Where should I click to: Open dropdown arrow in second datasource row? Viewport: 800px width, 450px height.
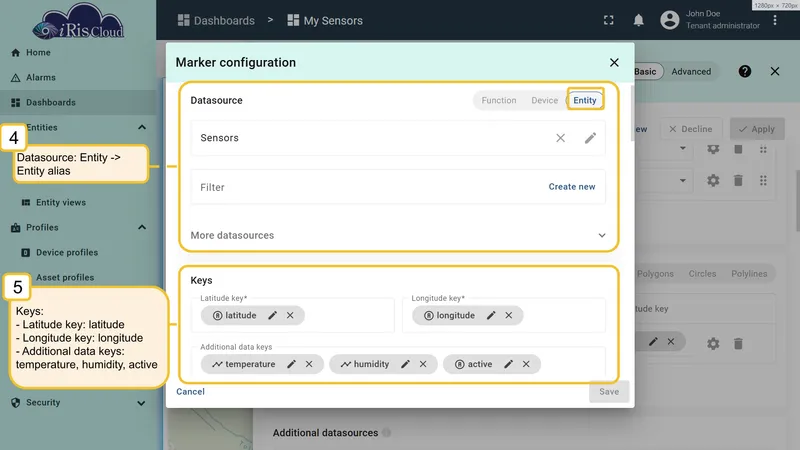[x=682, y=181]
